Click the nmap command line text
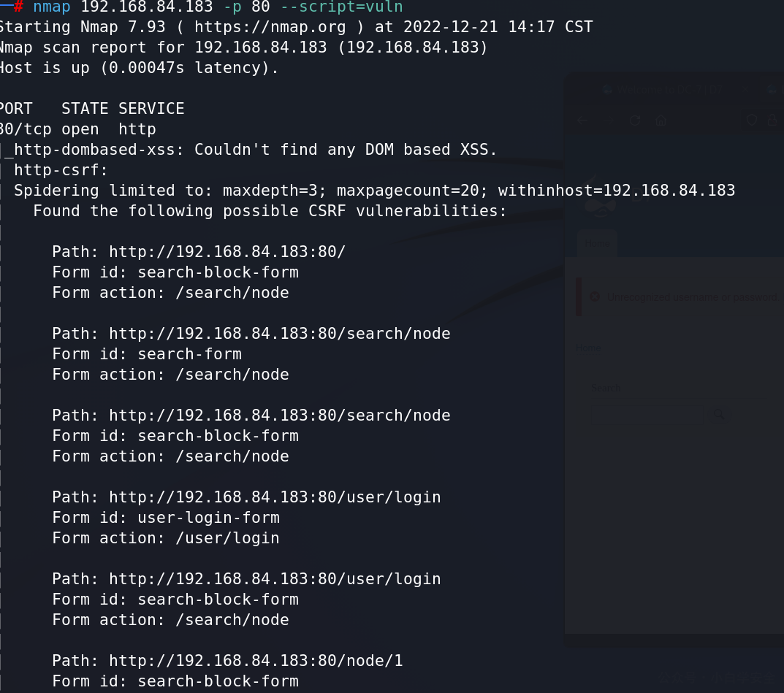 pos(218,7)
